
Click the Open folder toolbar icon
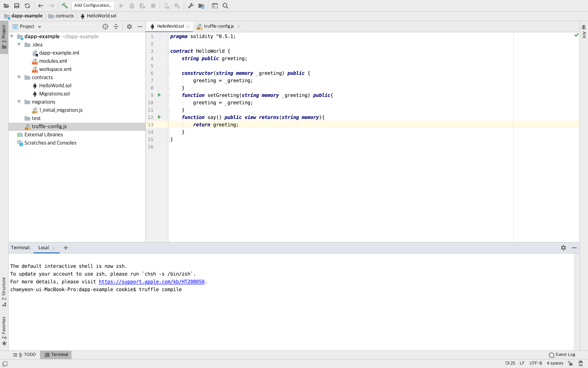(x=6, y=6)
